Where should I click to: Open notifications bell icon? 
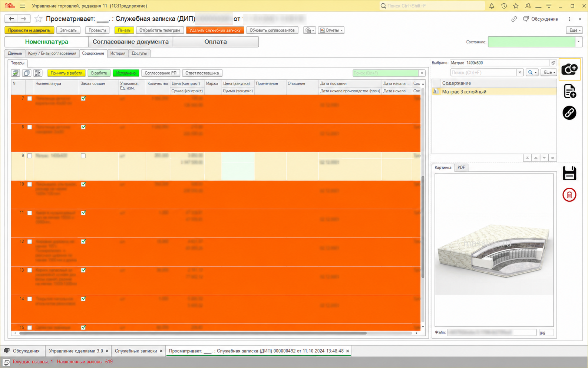(x=492, y=6)
